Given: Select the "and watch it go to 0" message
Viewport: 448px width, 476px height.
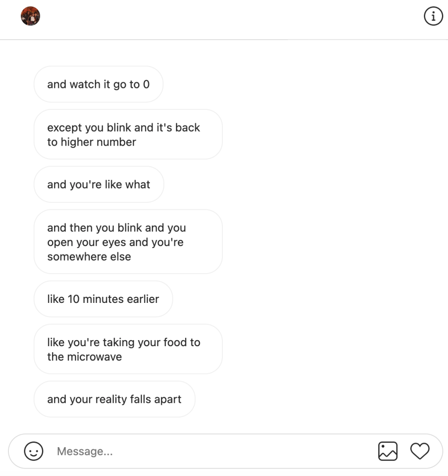Looking at the screenshot, I should pos(98,84).
